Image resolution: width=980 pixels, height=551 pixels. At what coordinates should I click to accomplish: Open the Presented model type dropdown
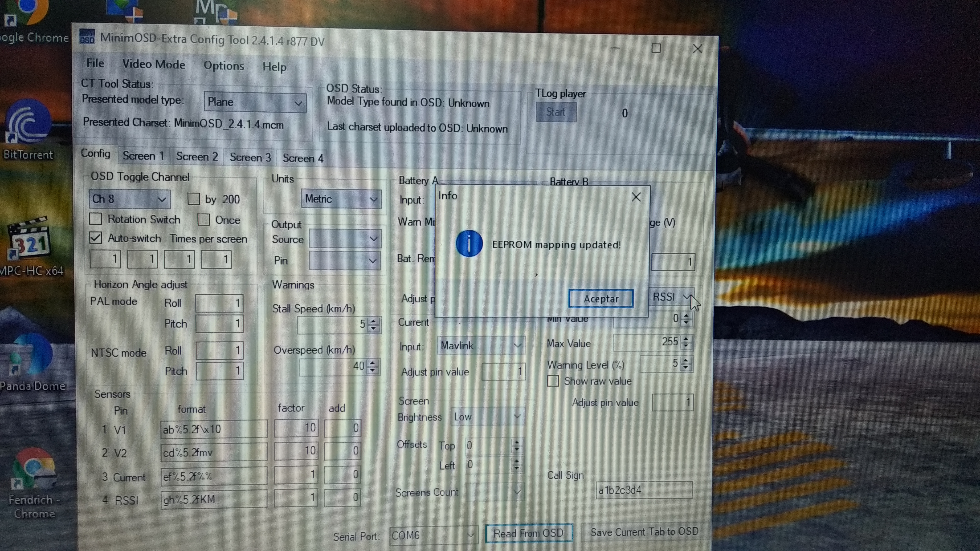(255, 102)
